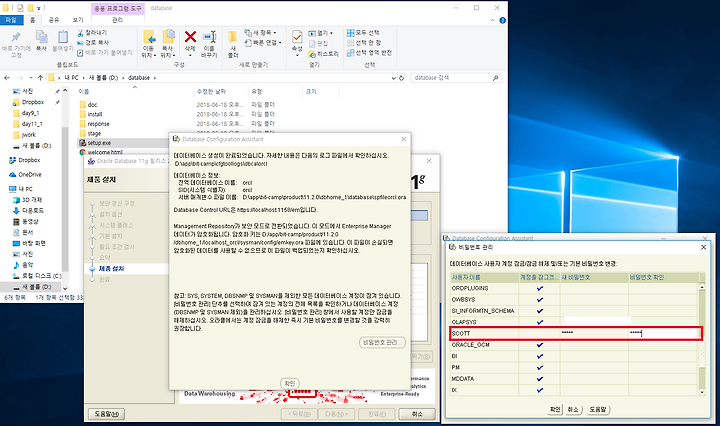Select the doc folder
This screenshot has height=426, width=720.
[x=88, y=105]
